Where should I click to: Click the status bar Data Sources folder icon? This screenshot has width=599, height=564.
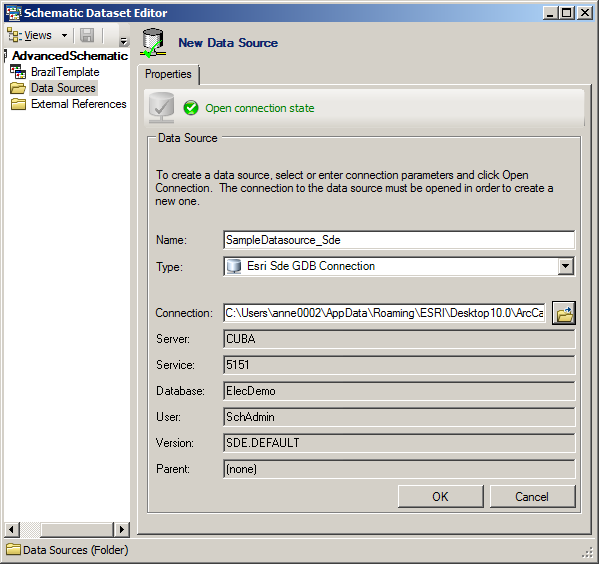(x=13, y=549)
